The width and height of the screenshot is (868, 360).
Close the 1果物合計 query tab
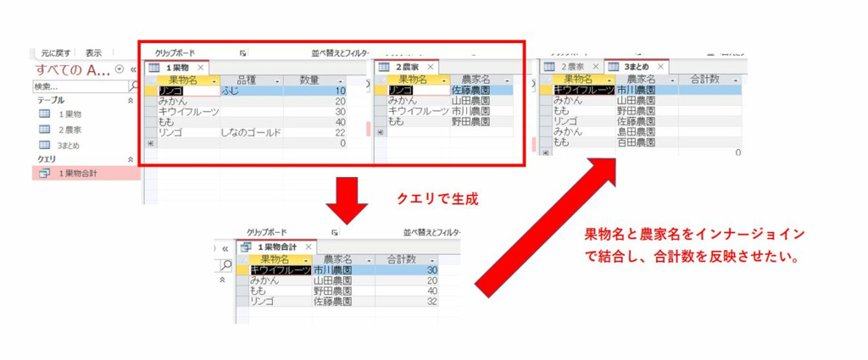(x=309, y=246)
